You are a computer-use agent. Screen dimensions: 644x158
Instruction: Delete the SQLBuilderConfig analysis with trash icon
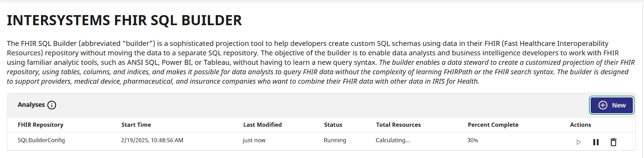pyautogui.click(x=613, y=142)
